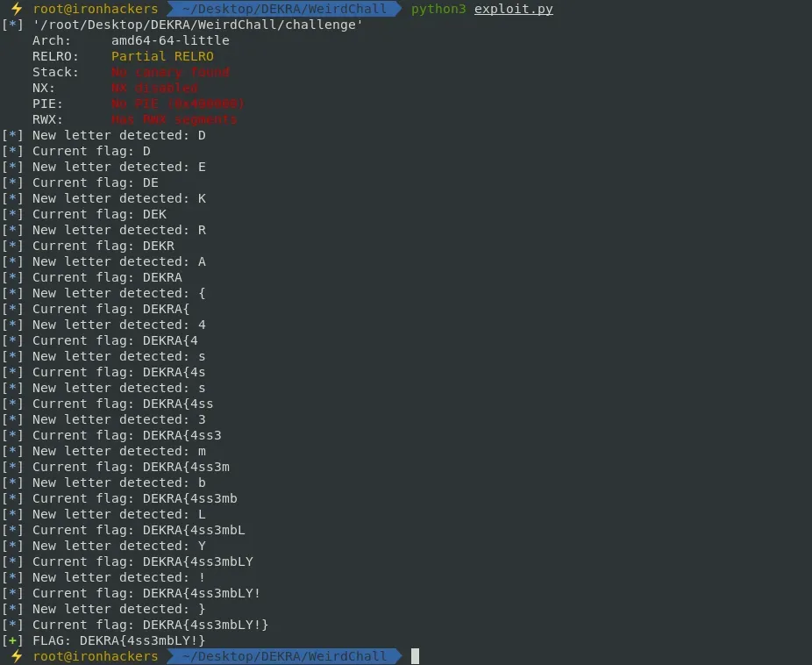Click root@ironhackers in the top prompt
Viewport: 812px width, 665px height.
(x=96, y=9)
